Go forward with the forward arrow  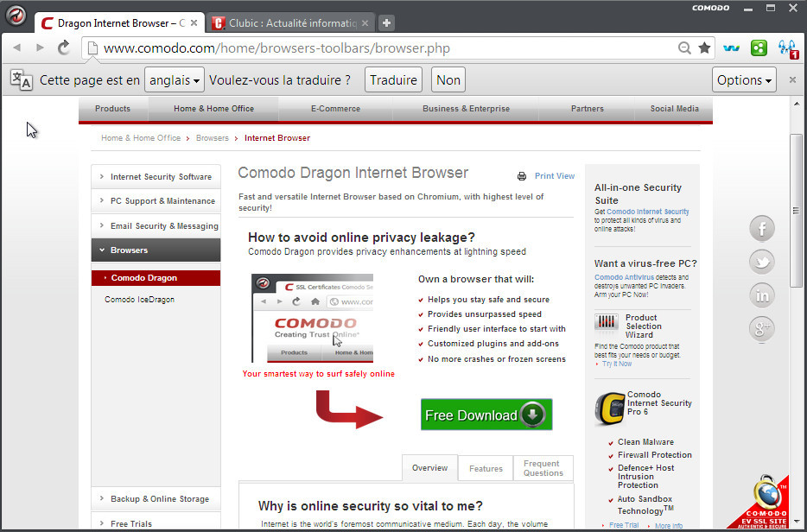(x=40, y=47)
